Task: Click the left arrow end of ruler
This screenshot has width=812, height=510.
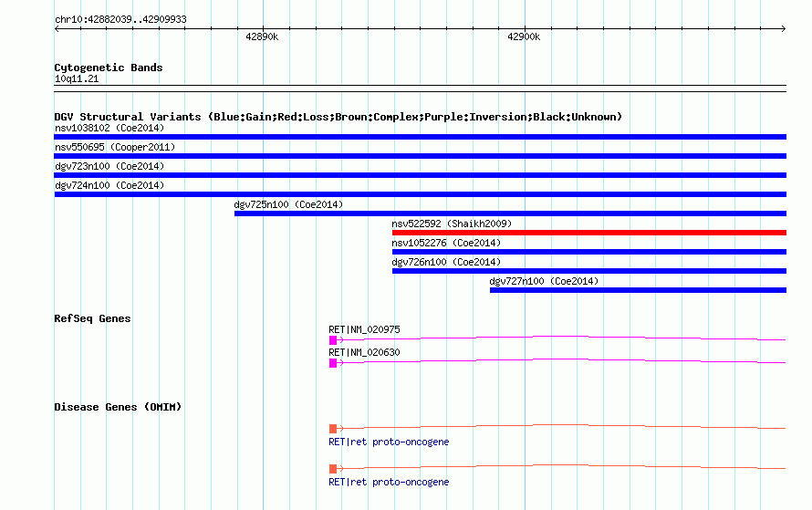Action: [57, 28]
